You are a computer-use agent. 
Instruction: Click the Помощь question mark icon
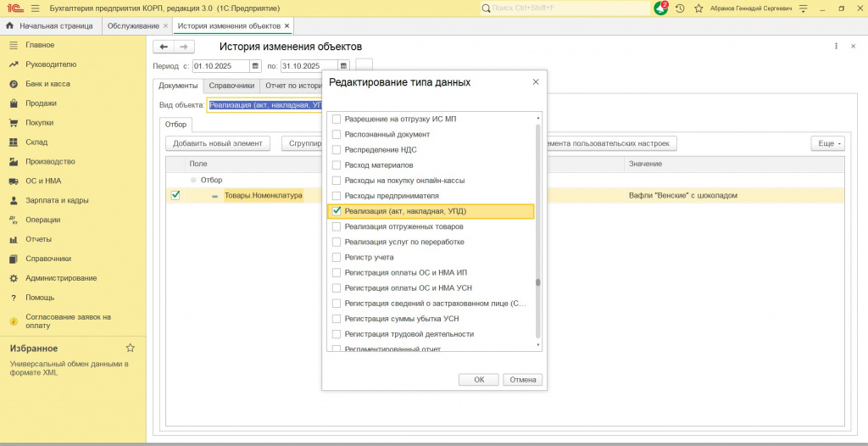coord(14,298)
